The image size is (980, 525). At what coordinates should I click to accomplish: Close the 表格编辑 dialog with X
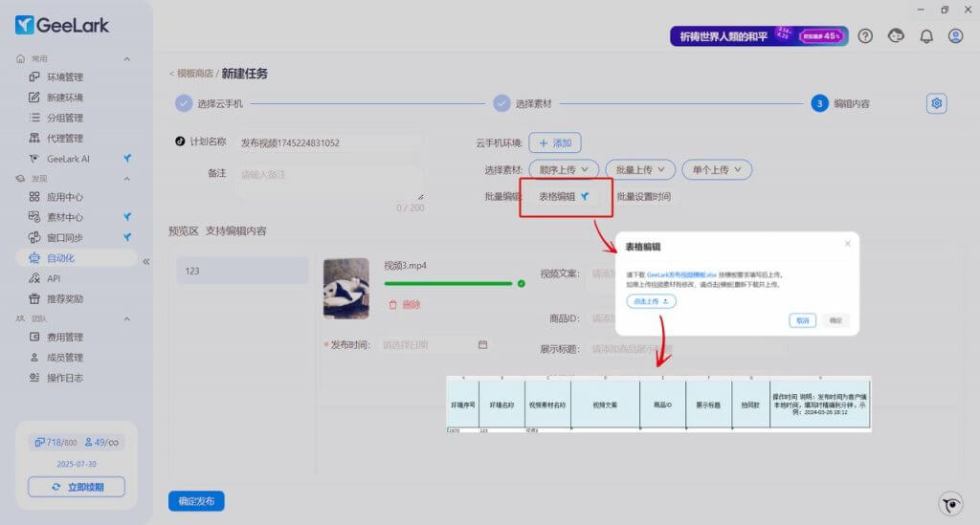pos(847,244)
